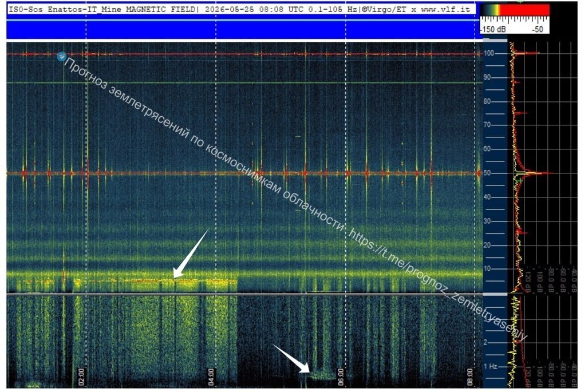The image size is (584, 392).
Task: Click the 30 label on frequency axis
Action: pos(487,221)
